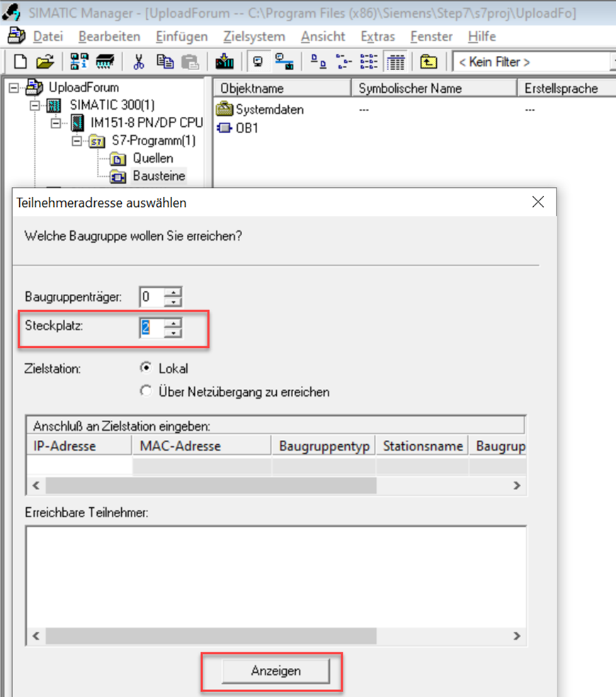The height and width of the screenshot is (697, 616).
Task: Switch to Details view icon
Action: click(x=396, y=62)
